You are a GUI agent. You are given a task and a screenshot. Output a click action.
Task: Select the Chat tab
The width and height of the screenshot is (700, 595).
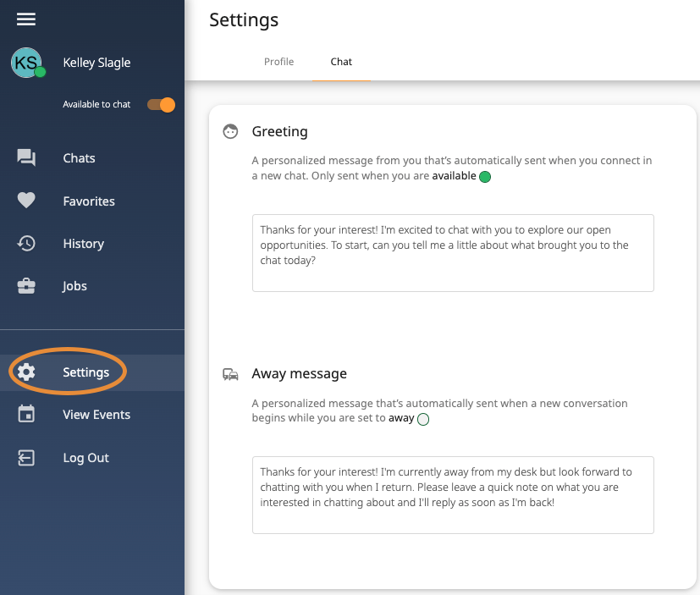(341, 62)
